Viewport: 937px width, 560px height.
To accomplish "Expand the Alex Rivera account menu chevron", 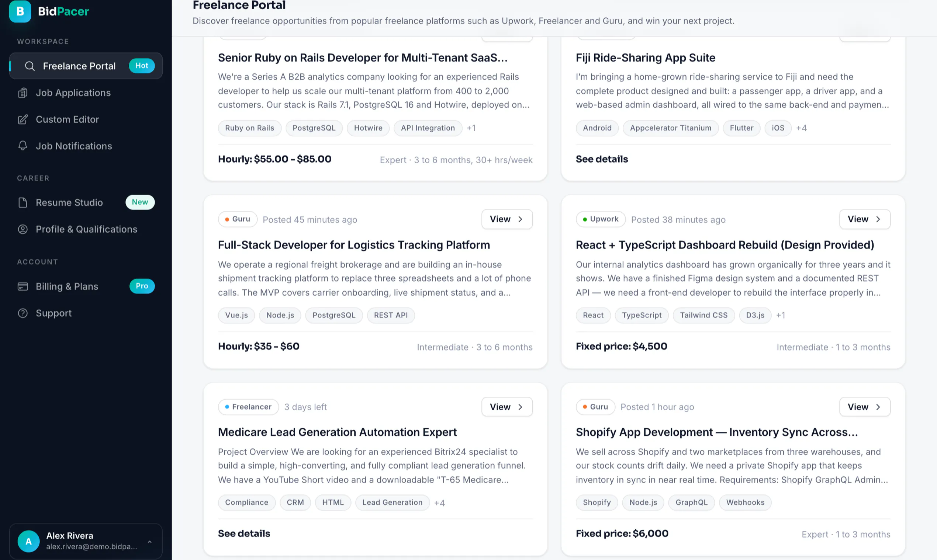I will pyautogui.click(x=149, y=542).
